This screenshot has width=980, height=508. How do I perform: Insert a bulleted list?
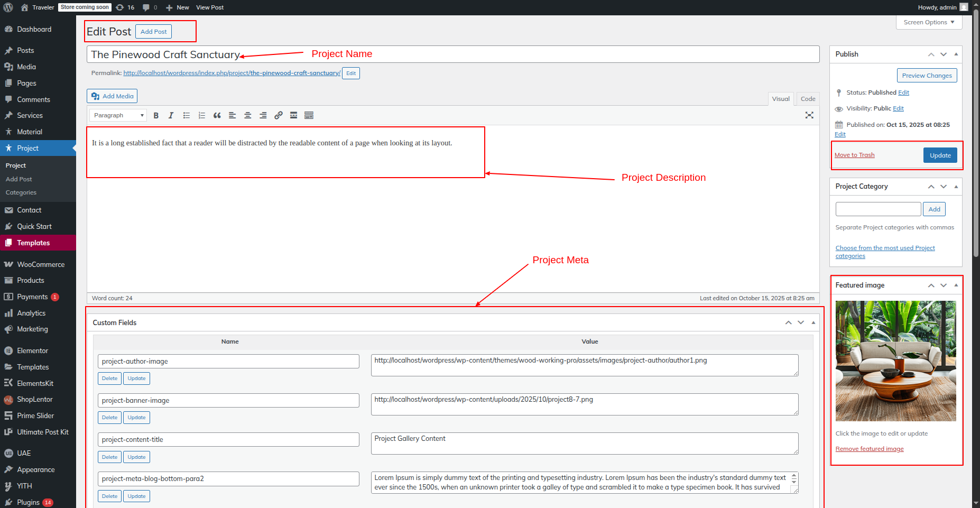pyautogui.click(x=187, y=115)
